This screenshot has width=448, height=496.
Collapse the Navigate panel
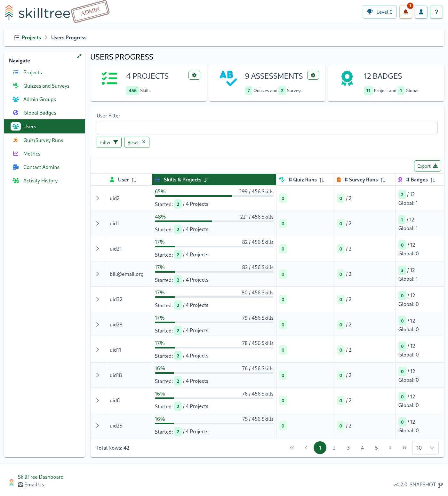tap(79, 56)
